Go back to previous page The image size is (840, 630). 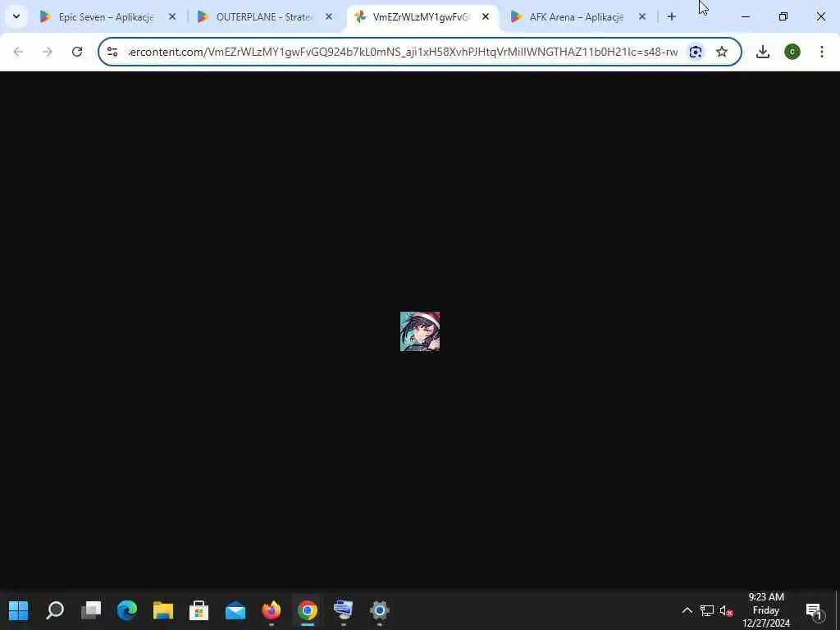point(18,52)
